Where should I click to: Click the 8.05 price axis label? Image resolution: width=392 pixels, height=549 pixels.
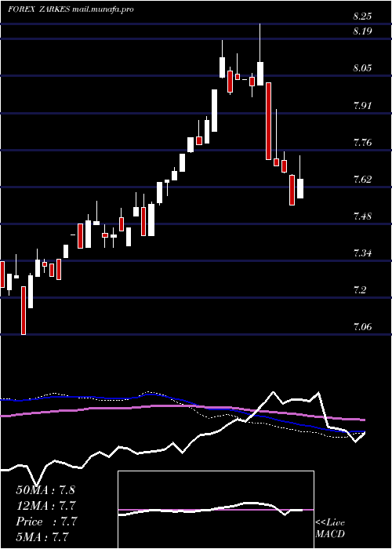pyautogui.click(x=362, y=67)
